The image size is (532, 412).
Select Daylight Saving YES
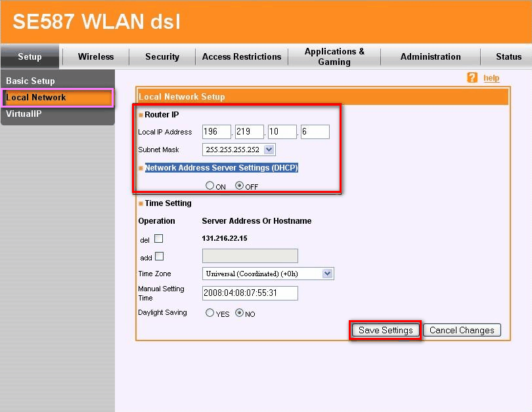pyautogui.click(x=210, y=312)
